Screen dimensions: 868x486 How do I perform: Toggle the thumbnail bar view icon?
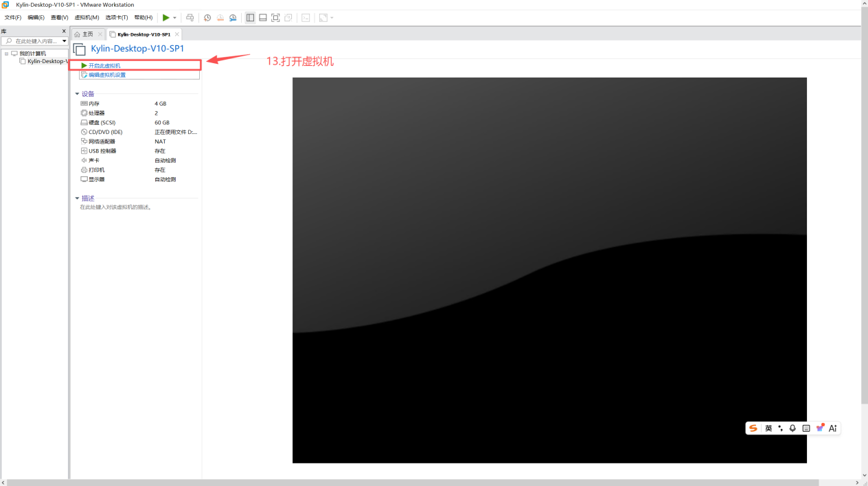(263, 18)
